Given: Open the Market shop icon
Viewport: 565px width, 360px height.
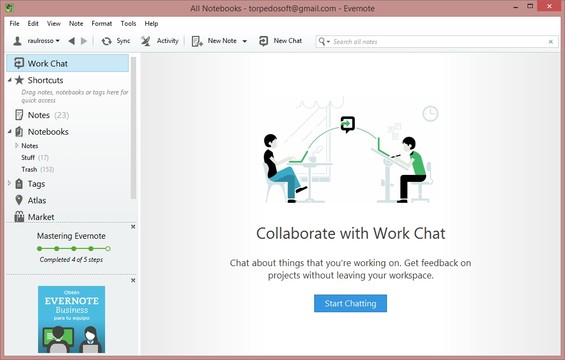Looking at the screenshot, I should 19,217.
